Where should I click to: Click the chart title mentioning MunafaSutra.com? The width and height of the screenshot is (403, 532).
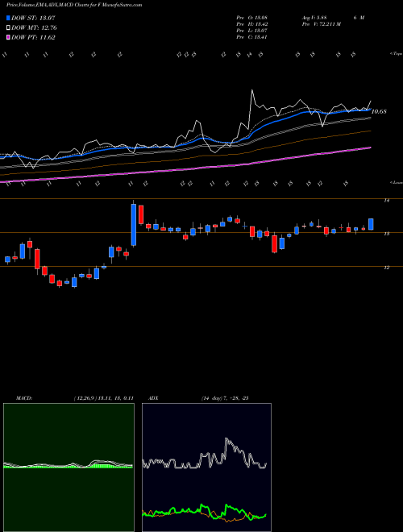[x=74, y=5]
